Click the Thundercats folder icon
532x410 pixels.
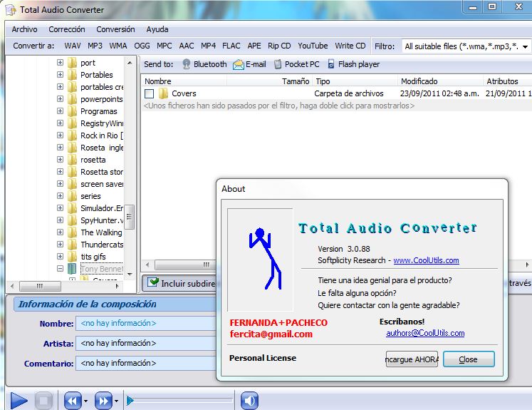pyautogui.click(x=72, y=245)
